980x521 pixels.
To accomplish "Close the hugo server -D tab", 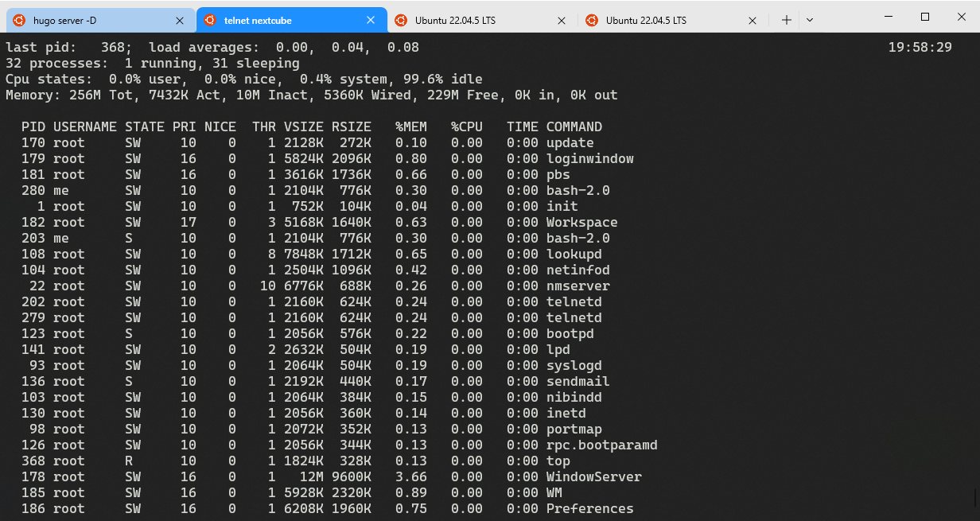I will tap(180, 21).
